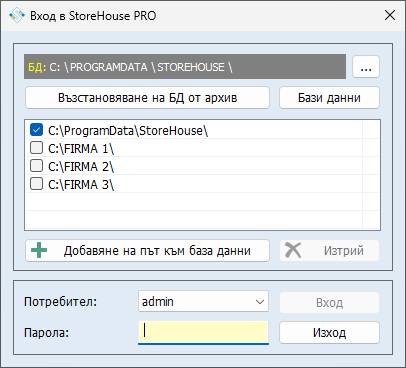Click the green plus icon
406x368 pixels.
tap(39, 250)
